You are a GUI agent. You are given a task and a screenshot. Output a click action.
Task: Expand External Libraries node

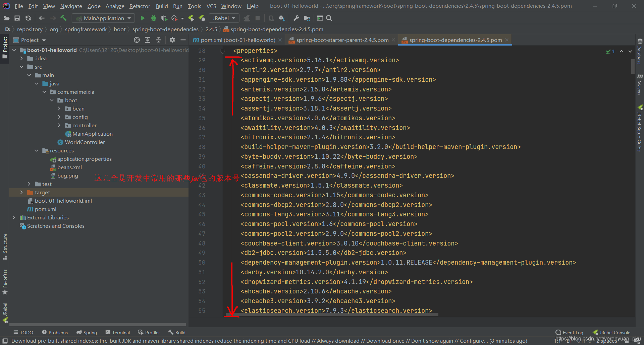[x=14, y=217]
